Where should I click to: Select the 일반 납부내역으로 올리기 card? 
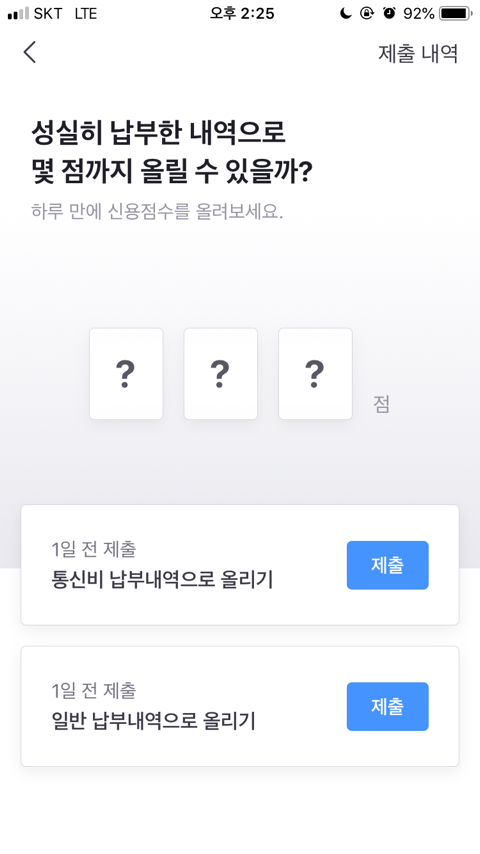(x=240, y=706)
